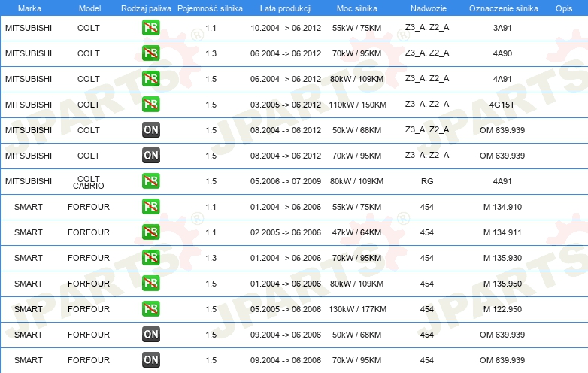Image resolution: width=588 pixels, height=373 pixels.
Task: Click the COLT CABRIO model cell
Action: click(x=89, y=182)
